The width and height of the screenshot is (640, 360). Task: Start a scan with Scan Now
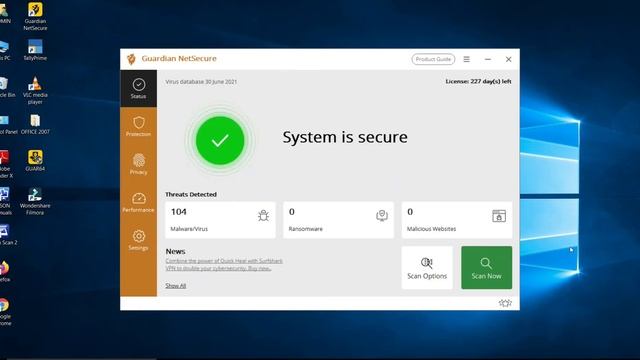point(487,268)
